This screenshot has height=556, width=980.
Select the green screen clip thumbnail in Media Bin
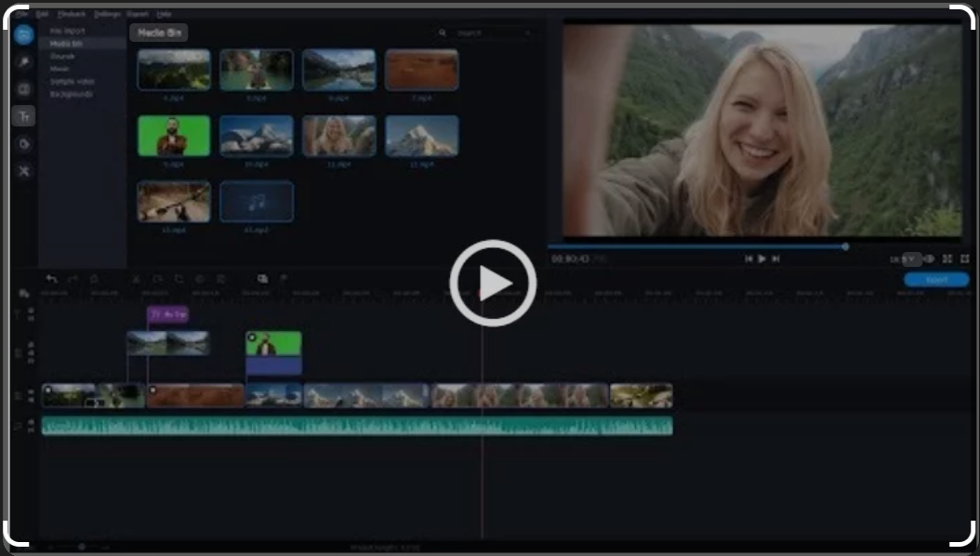tap(173, 135)
